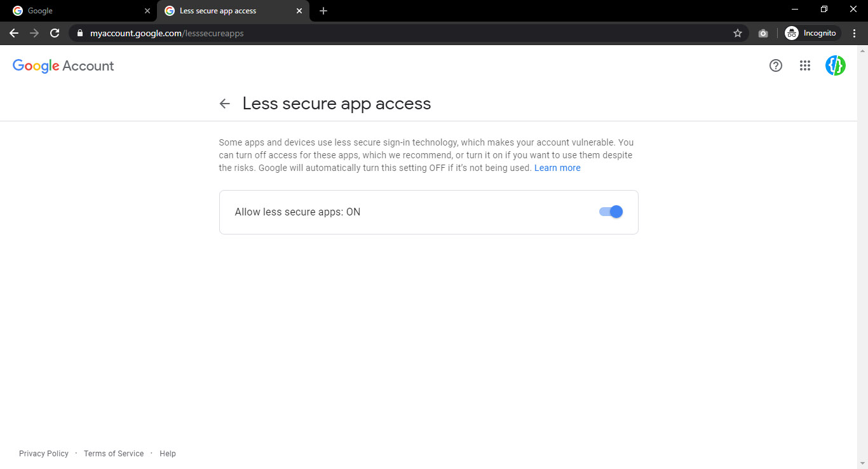Turn off Allow less secure apps
This screenshot has height=469, width=868.
tap(610, 212)
